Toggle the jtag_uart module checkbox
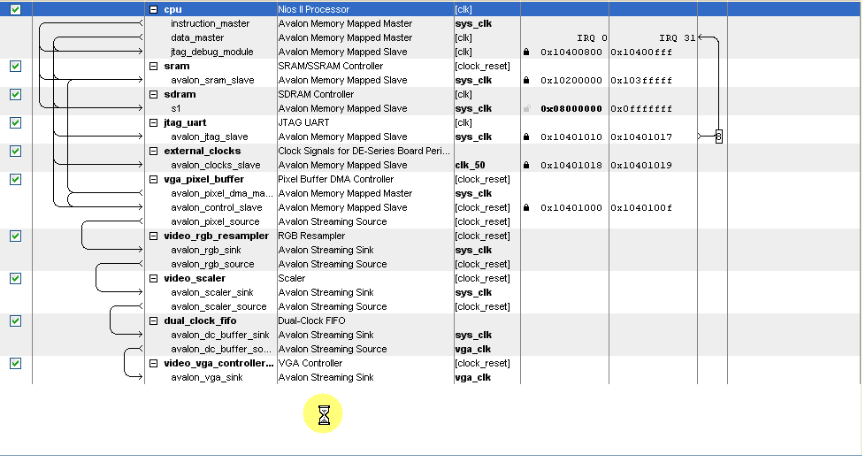 tap(15, 123)
